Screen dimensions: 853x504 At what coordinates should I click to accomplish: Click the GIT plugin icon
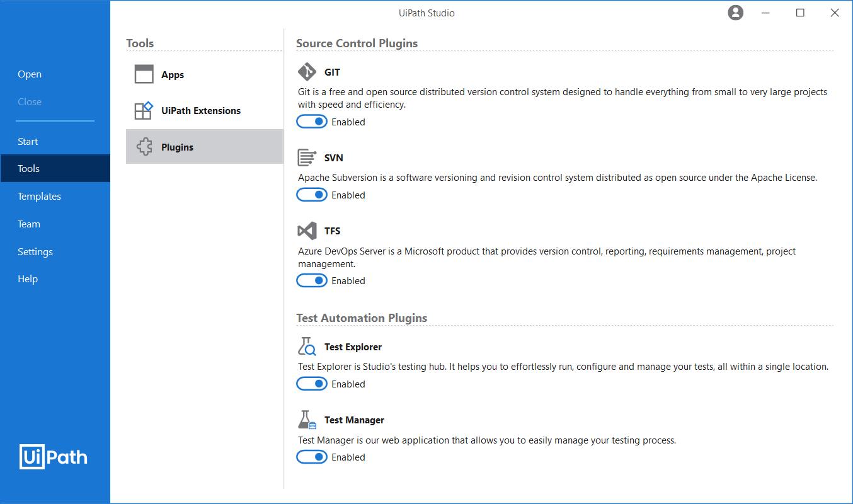point(307,72)
